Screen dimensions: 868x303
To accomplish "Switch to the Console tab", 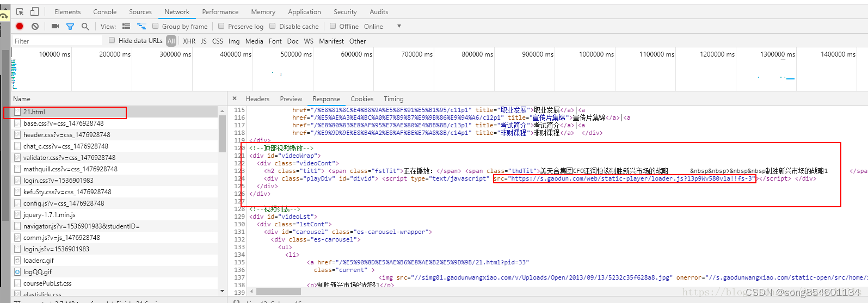I will pyautogui.click(x=105, y=11).
